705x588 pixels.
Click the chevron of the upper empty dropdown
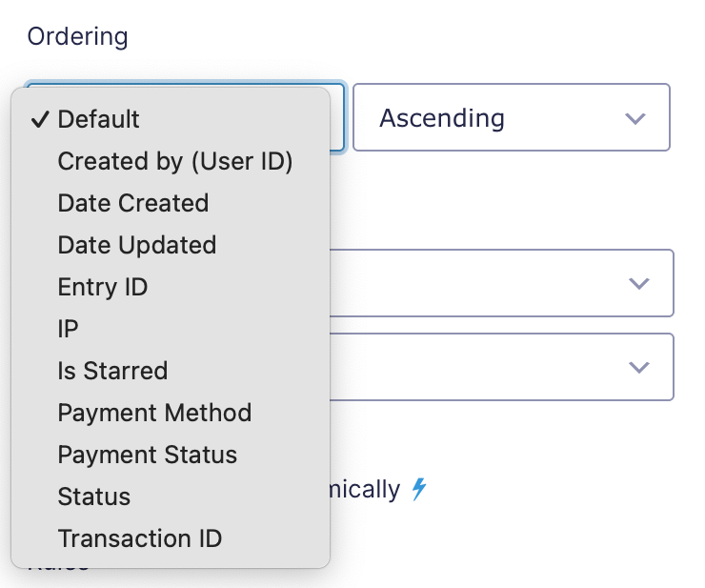(x=639, y=283)
